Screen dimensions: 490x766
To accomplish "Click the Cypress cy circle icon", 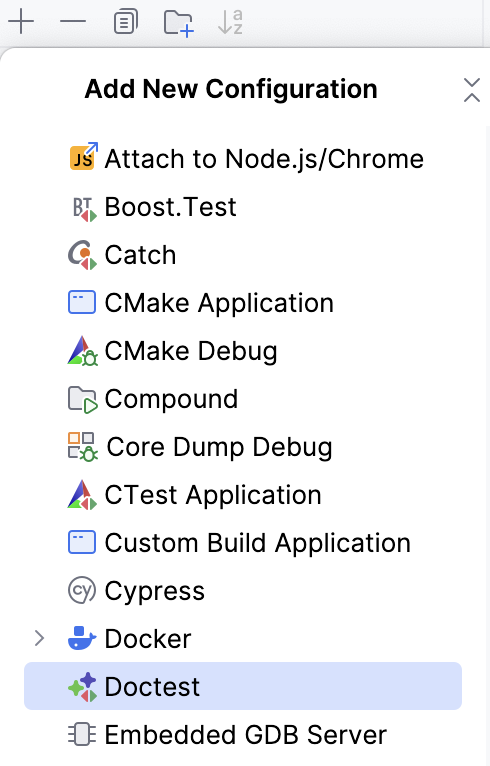I will [82, 591].
